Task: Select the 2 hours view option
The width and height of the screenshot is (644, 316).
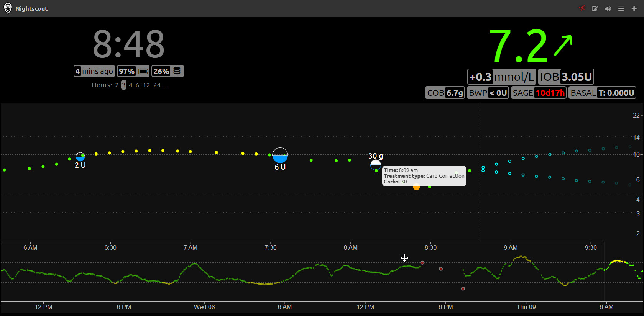Action: [117, 85]
